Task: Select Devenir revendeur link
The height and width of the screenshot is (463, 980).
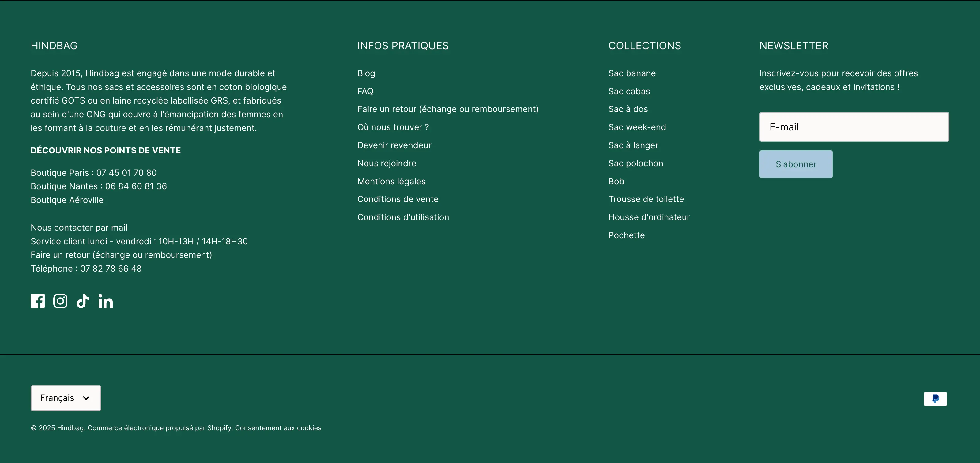Action: point(394,145)
